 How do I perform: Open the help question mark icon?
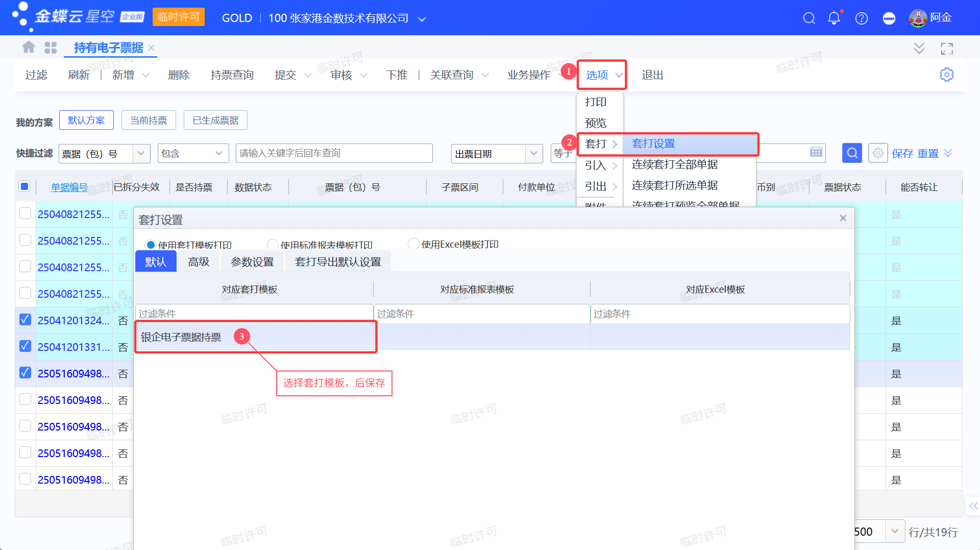click(x=861, y=18)
